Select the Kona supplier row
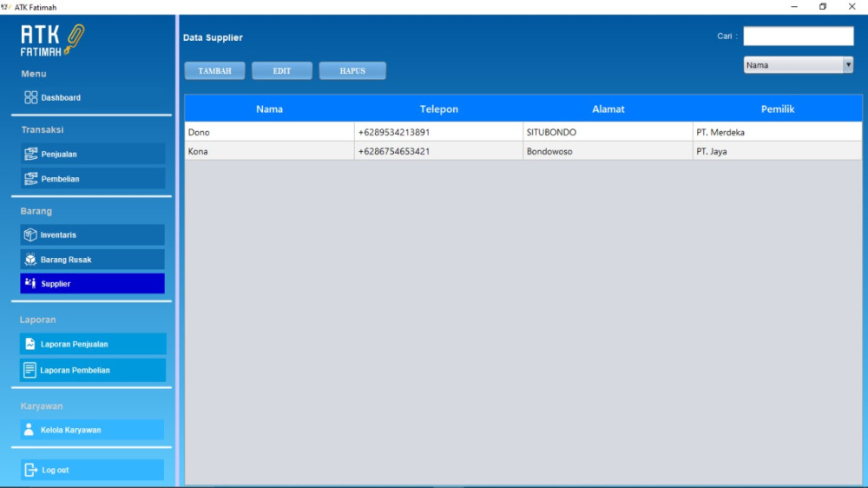 pyautogui.click(x=523, y=151)
